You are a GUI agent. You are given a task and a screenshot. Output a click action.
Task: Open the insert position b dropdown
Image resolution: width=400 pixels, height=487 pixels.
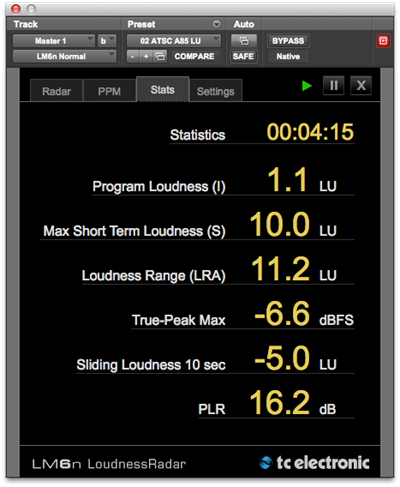pos(107,41)
